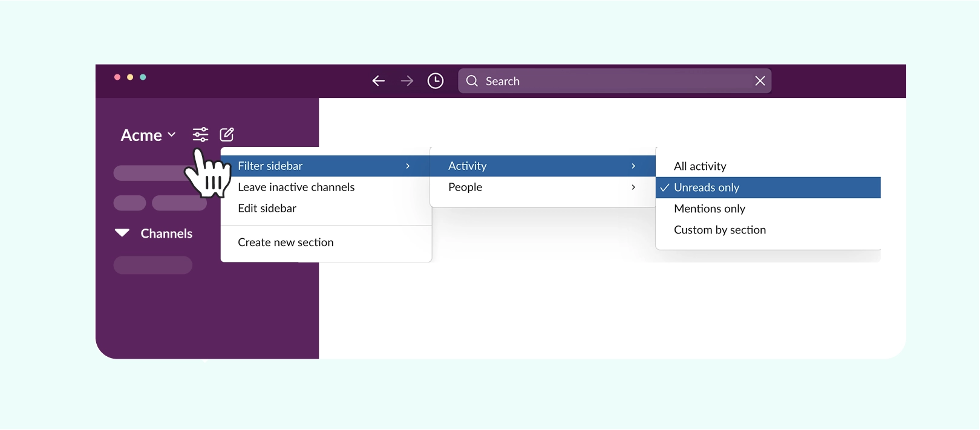The width and height of the screenshot is (980, 430).
Task: Clear search with the X icon
Action: tap(760, 81)
